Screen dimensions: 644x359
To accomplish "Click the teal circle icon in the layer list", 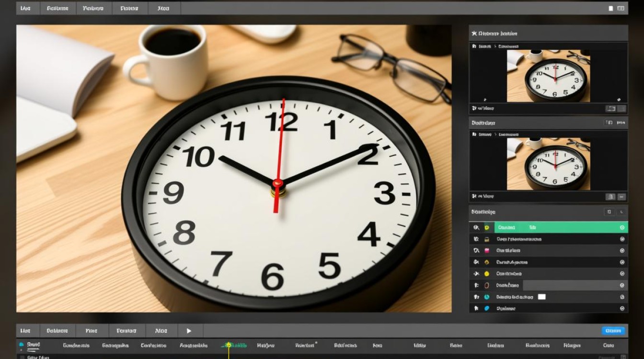I will (486, 297).
